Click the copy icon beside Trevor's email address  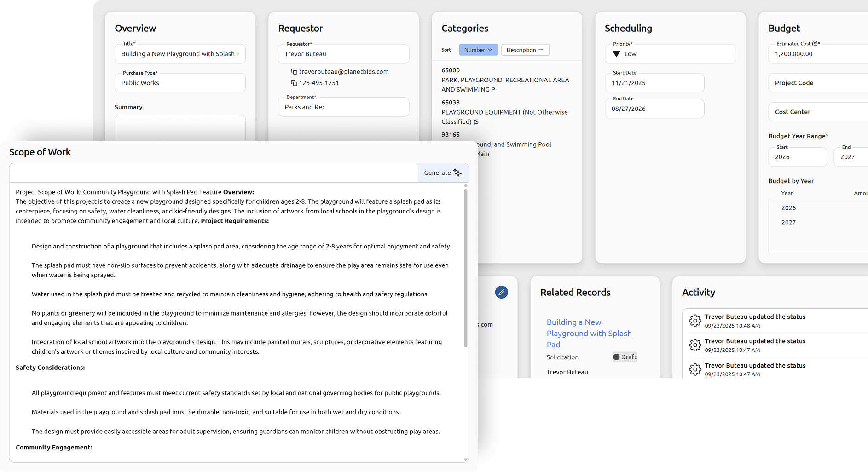tap(294, 71)
